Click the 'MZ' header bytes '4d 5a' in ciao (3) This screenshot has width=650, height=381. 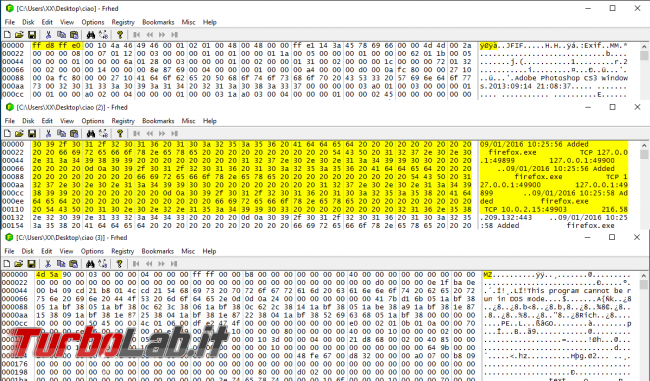click(x=48, y=274)
